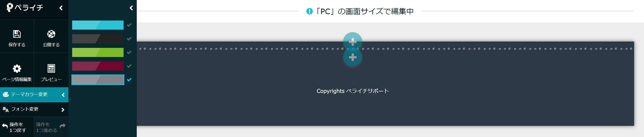Click upper plus button to add block
The image size is (644, 137).
(x=353, y=41)
